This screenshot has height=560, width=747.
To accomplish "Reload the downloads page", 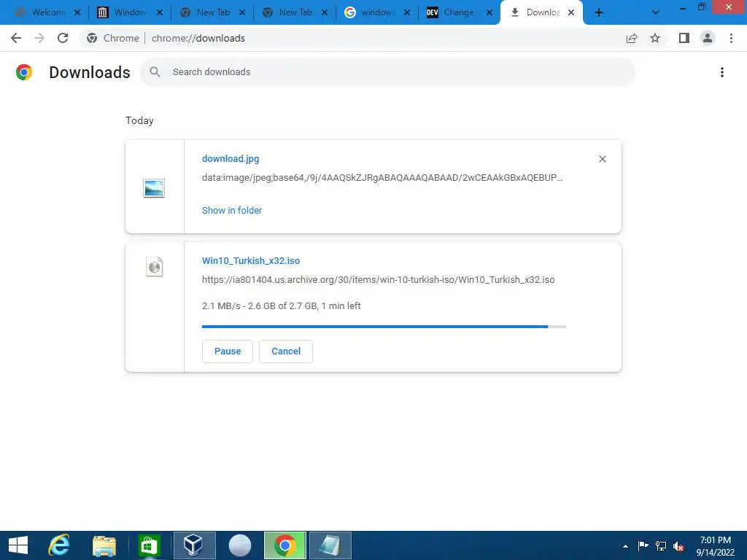I will click(63, 38).
